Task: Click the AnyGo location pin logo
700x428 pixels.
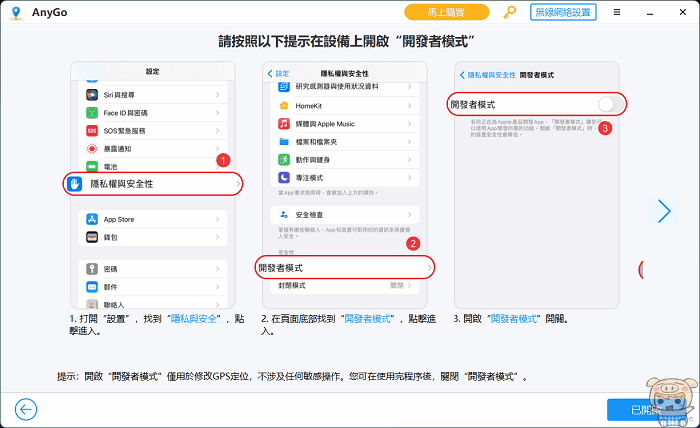Action: pos(16,12)
